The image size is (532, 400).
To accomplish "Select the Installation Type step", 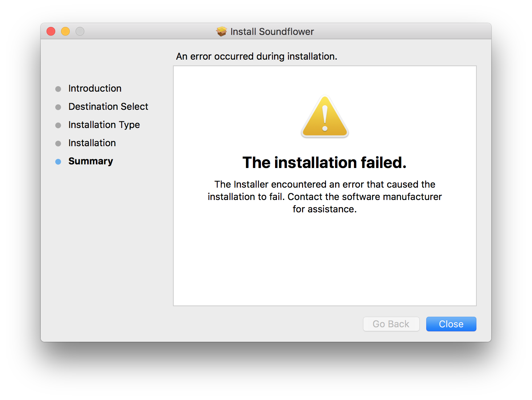I will point(104,125).
